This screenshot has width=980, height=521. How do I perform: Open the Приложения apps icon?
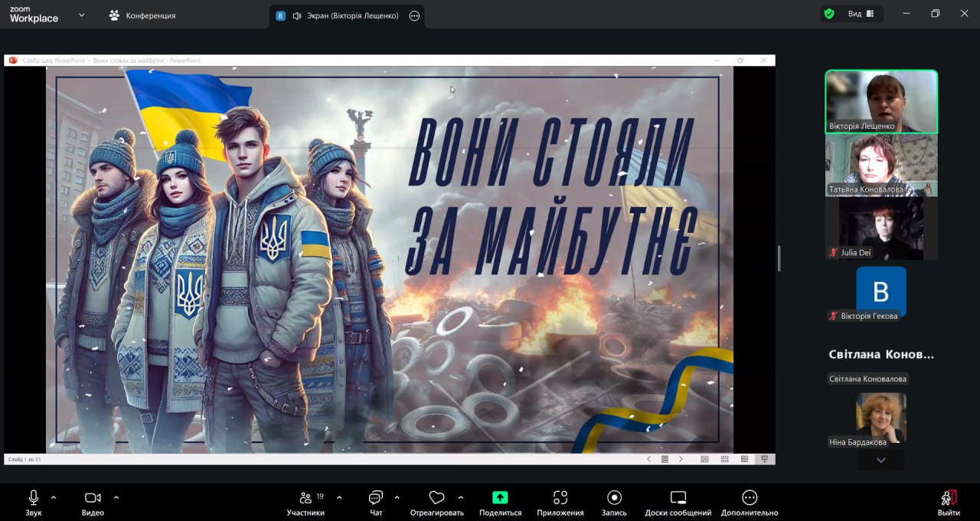tap(560, 498)
